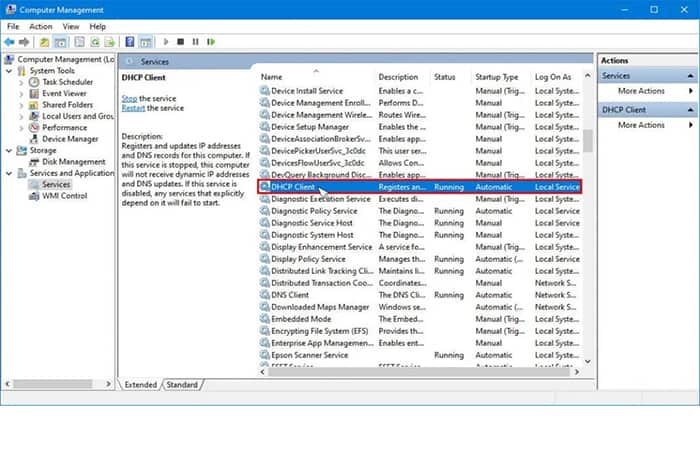
Task: Open Device Manager in the tree
Action: pos(70,139)
